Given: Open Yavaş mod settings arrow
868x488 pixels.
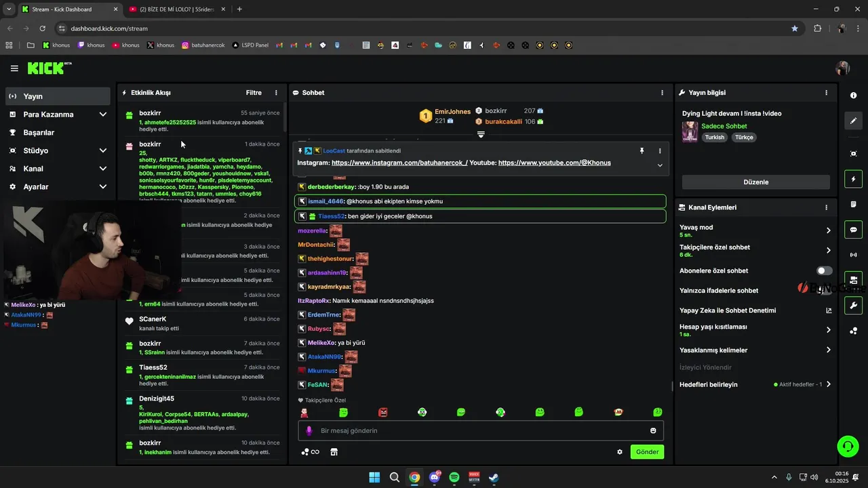Looking at the screenshot, I should [x=828, y=230].
